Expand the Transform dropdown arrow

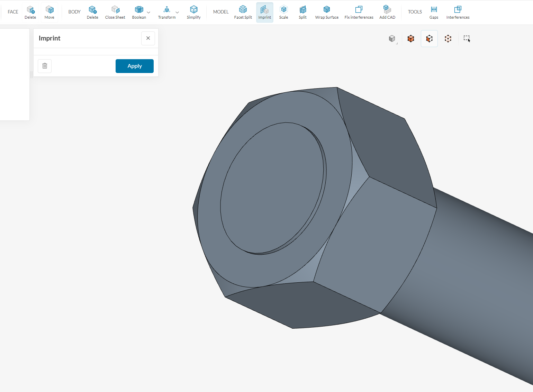[177, 12]
